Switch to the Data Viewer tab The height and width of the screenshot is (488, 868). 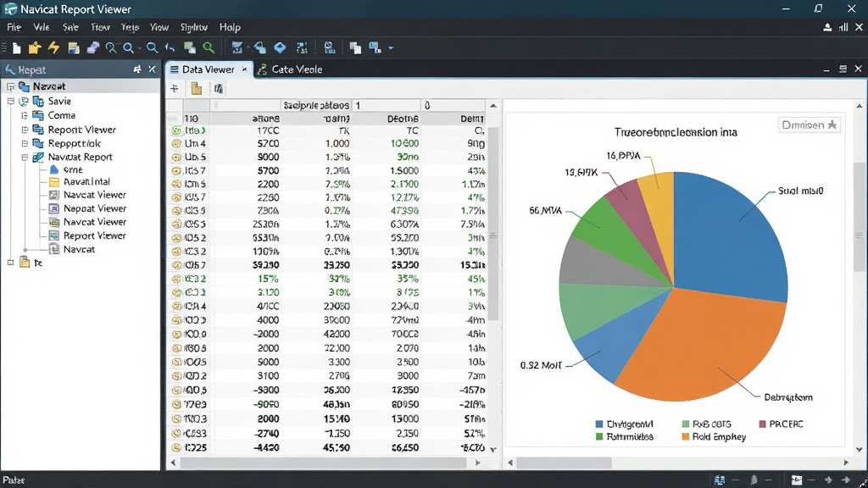point(209,69)
